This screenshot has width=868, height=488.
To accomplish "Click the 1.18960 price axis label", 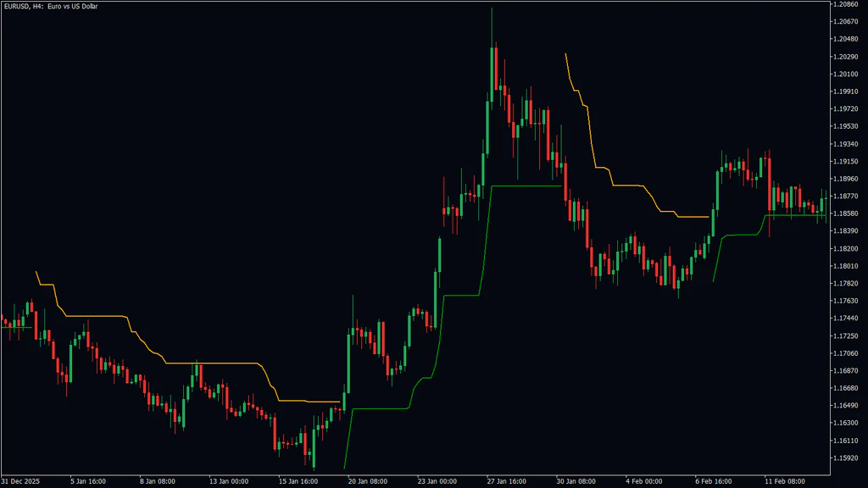I will (846, 179).
